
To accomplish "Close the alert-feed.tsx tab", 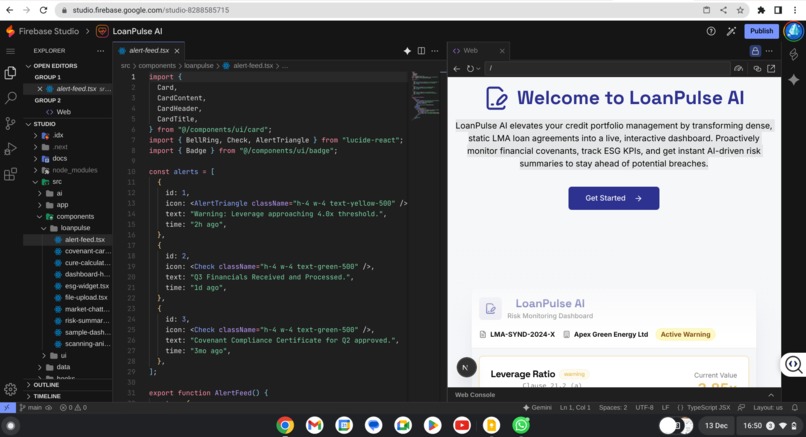I will 177,51.
